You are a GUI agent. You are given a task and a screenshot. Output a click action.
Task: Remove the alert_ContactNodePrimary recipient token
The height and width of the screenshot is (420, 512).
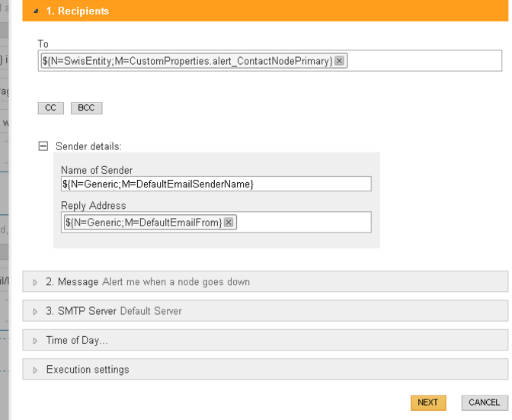[x=339, y=62]
